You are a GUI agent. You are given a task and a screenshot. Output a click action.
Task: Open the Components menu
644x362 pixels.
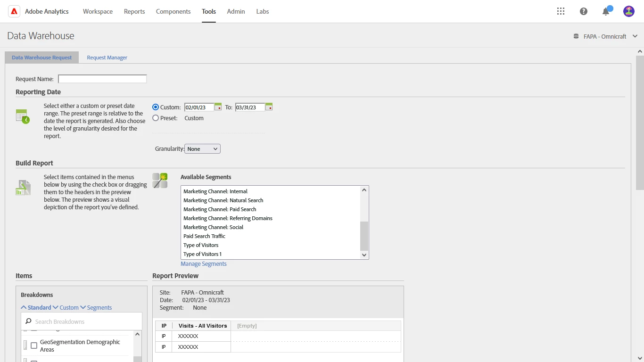click(173, 11)
